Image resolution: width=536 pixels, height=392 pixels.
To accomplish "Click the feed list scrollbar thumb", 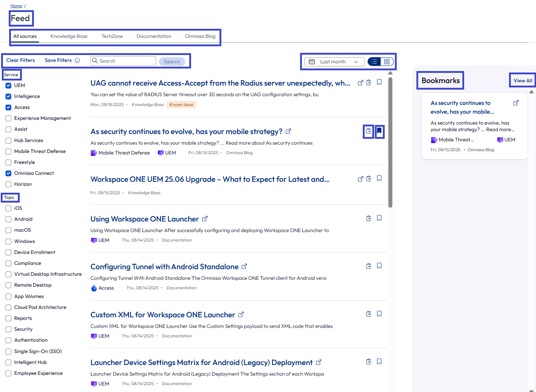I will coord(390,142).
